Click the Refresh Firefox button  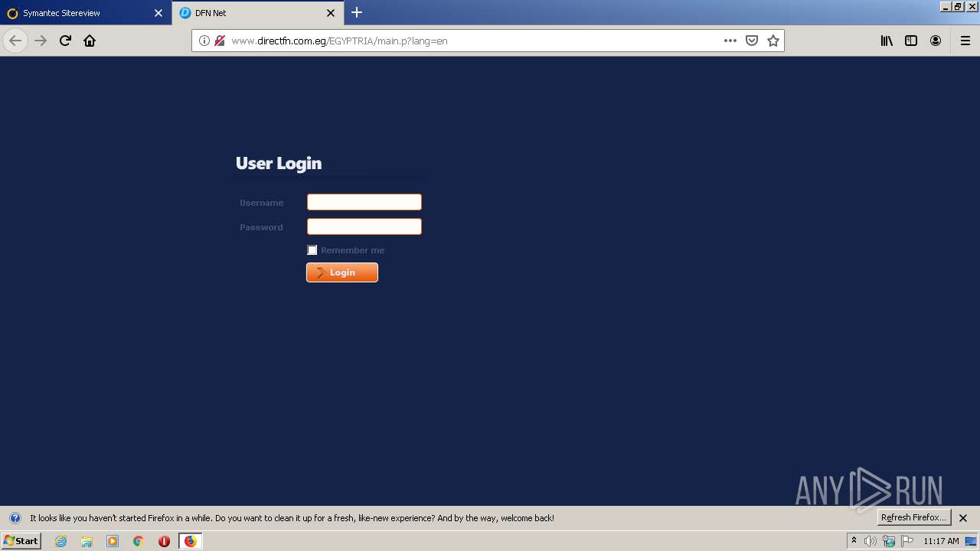point(913,517)
